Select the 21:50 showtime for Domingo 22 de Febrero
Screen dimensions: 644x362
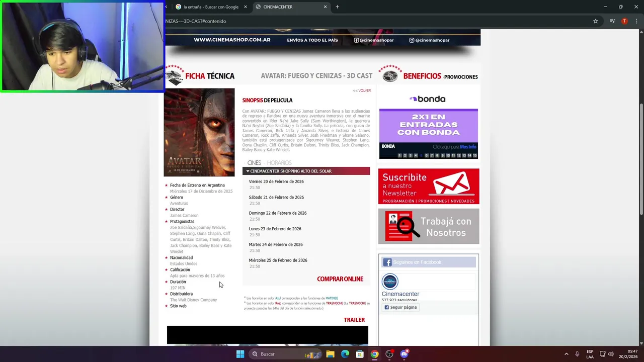point(255,219)
